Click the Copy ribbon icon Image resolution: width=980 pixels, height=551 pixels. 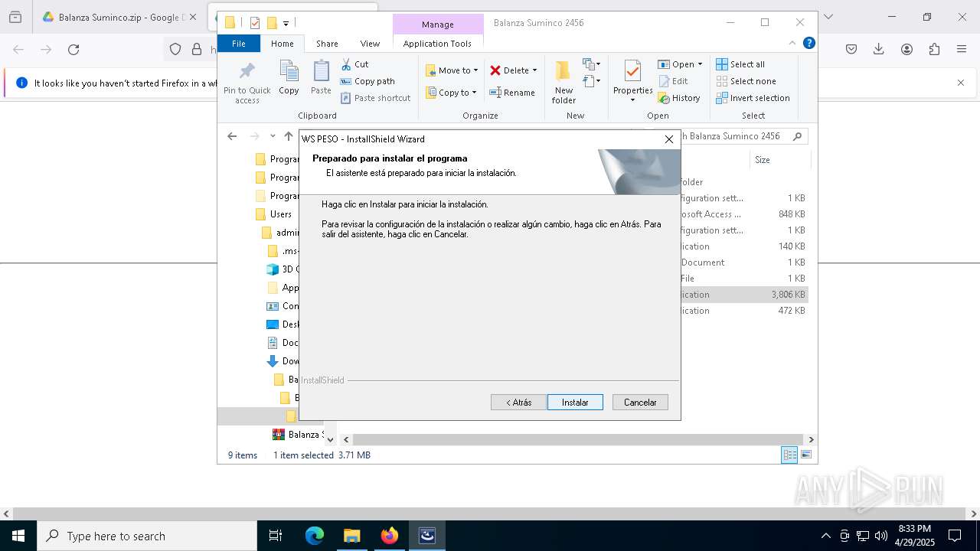click(289, 72)
